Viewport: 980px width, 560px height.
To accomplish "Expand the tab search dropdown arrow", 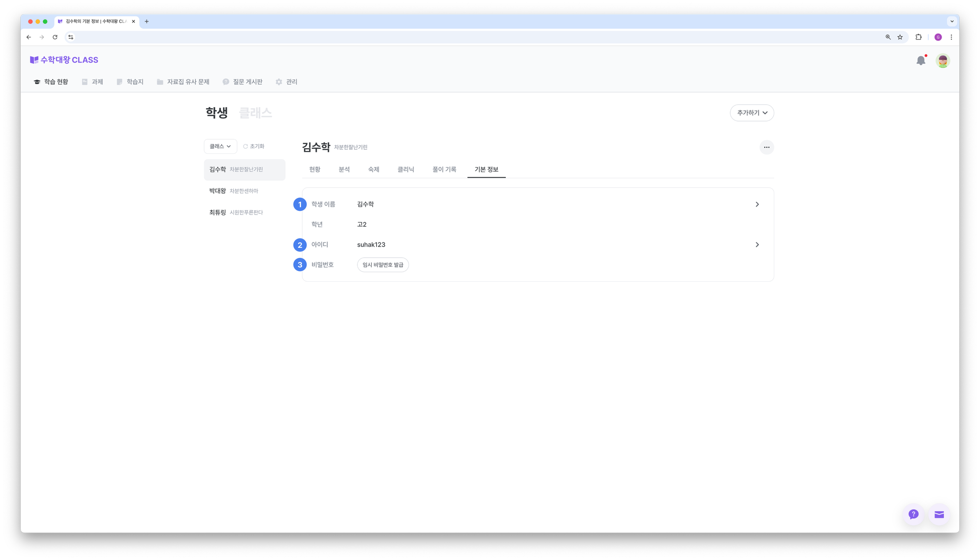I will pos(952,22).
